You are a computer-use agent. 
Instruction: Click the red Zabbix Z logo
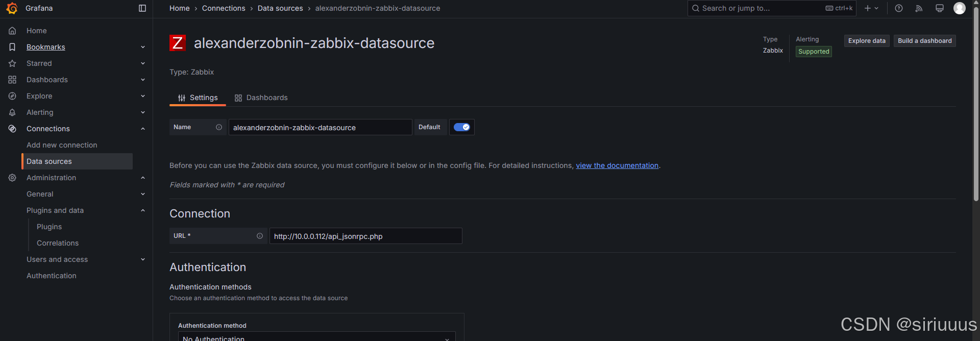point(178,43)
